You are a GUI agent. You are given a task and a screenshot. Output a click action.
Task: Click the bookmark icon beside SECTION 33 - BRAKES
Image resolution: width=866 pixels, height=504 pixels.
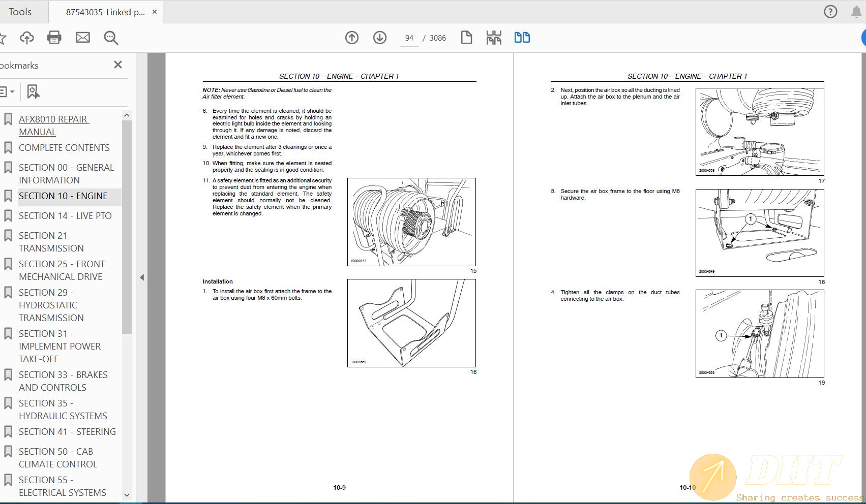8,375
